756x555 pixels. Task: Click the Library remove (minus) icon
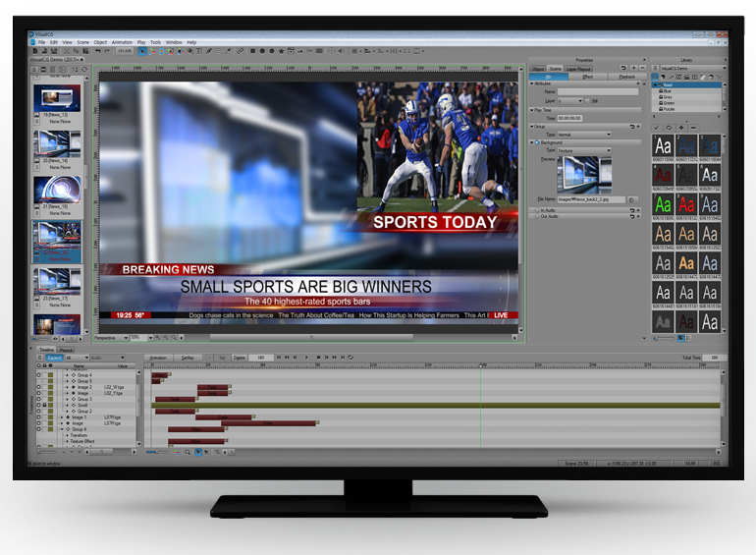pyautogui.click(x=693, y=128)
